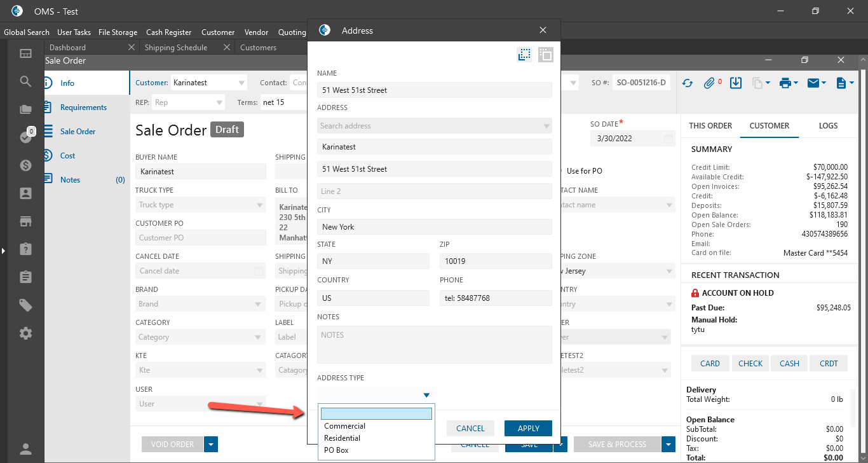The height and width of the screenshot is (463, 868).
Task: Open the grid view icon in the left sidebar
Action: [x=25, y=53]
